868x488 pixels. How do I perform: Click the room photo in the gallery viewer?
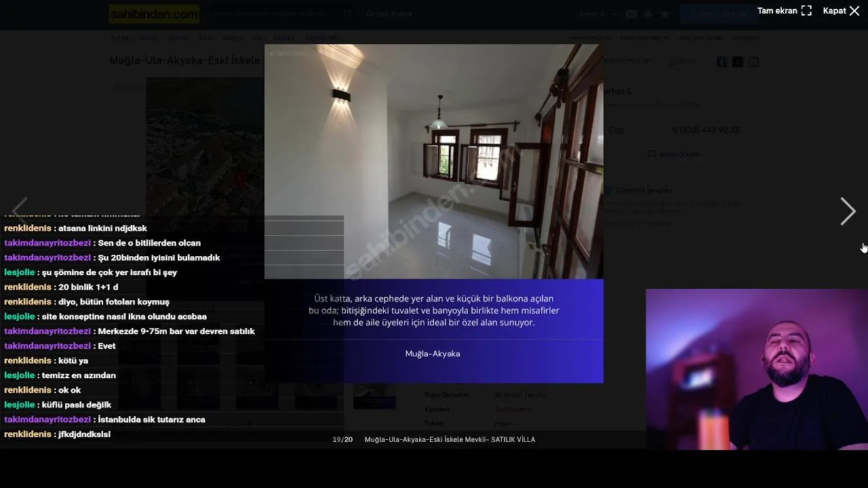click(x=433, y=161)
